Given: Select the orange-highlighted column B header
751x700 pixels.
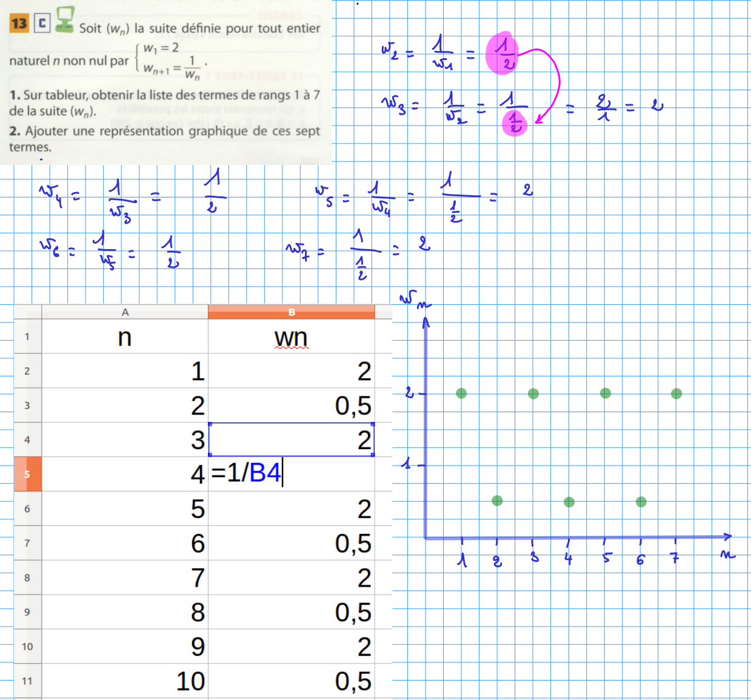Looking at the screenshot, I should pos(292,312).
